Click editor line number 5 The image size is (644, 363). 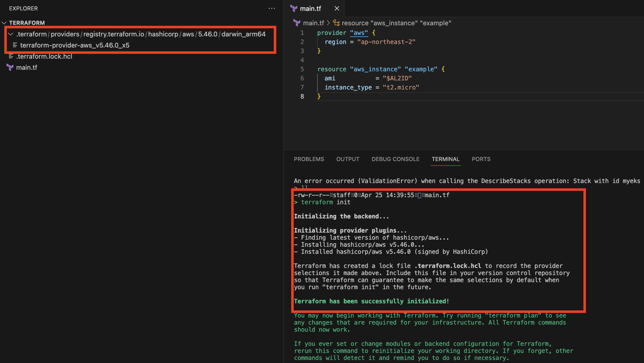(302, 69)
